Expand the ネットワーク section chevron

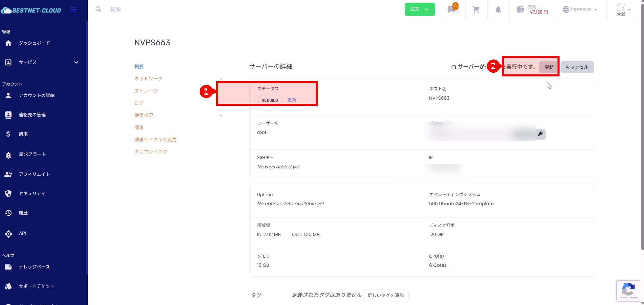coord(221,79)
